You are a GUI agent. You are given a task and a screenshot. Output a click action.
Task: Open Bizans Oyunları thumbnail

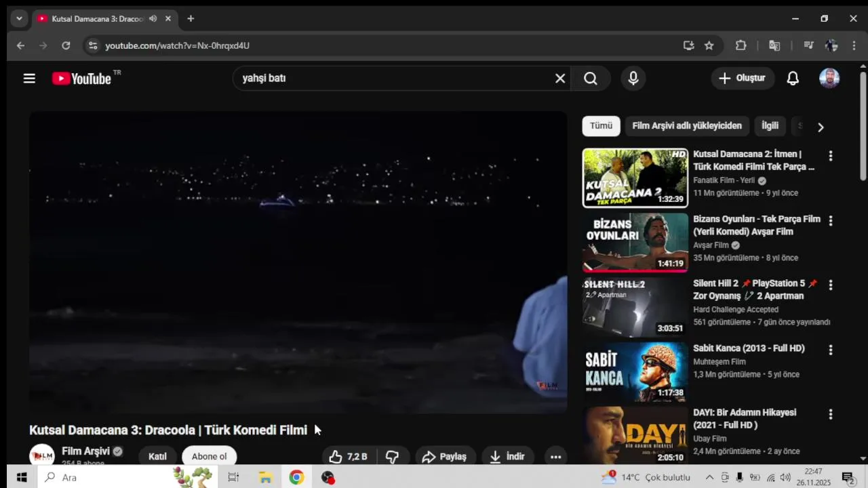(x=635, y=243)
